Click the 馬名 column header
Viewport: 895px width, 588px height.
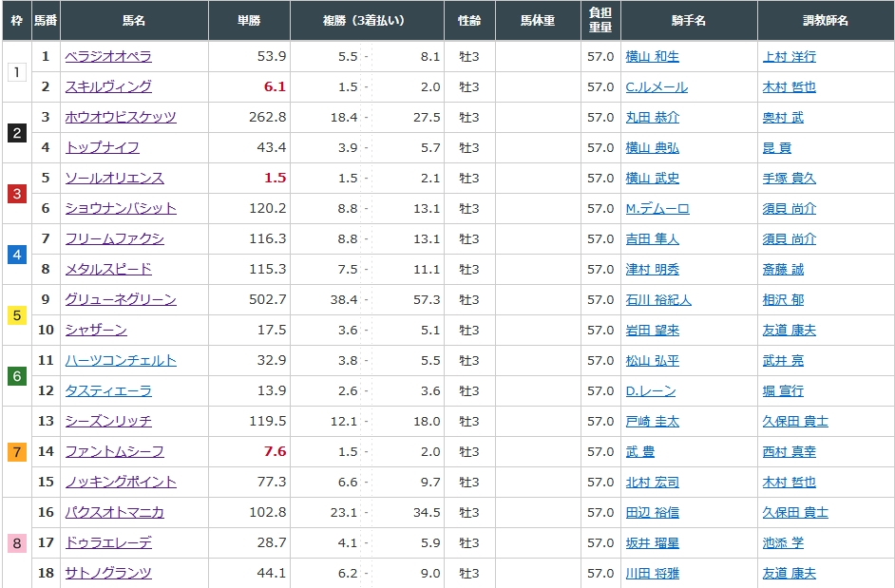(134, 20)
